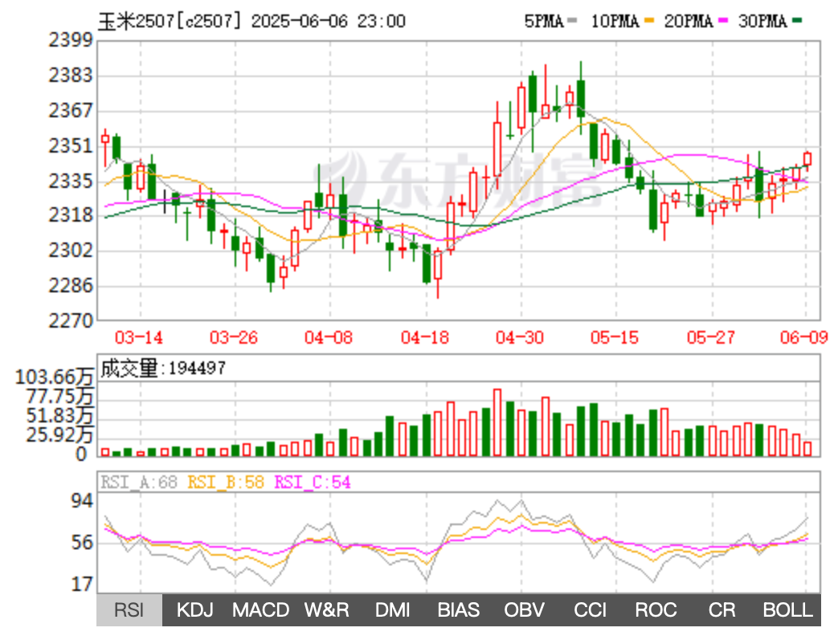834x644 pixels.
Task: Switch to the ROC indicator tab
Action: (656, 610)
